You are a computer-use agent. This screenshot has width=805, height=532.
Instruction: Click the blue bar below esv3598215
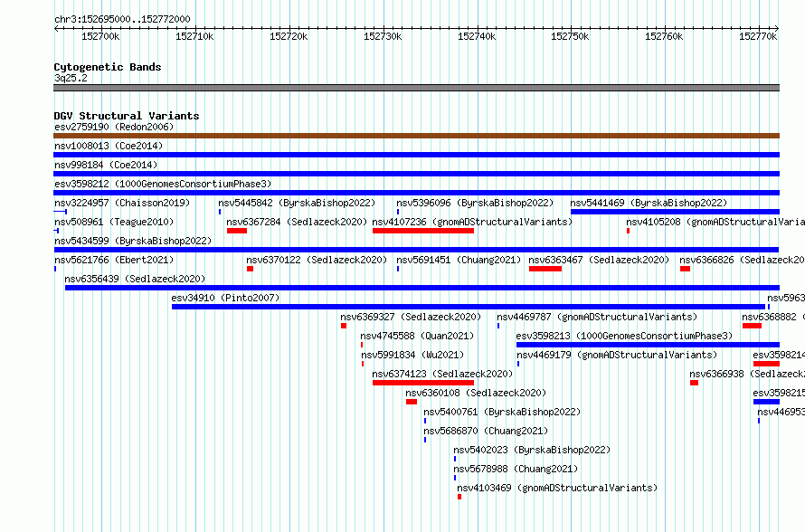point(766,402)
